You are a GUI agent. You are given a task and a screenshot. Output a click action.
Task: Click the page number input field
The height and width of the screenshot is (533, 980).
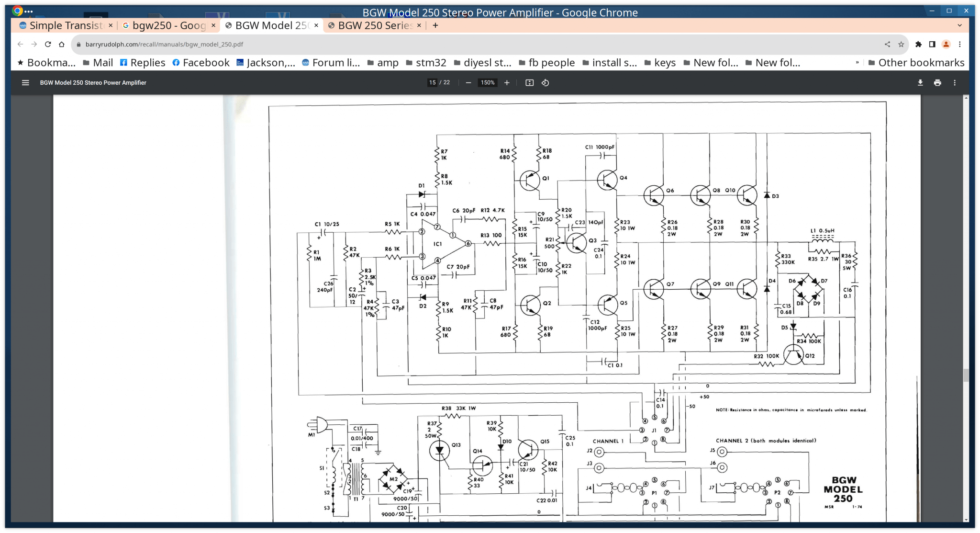[x=432, y=83]
